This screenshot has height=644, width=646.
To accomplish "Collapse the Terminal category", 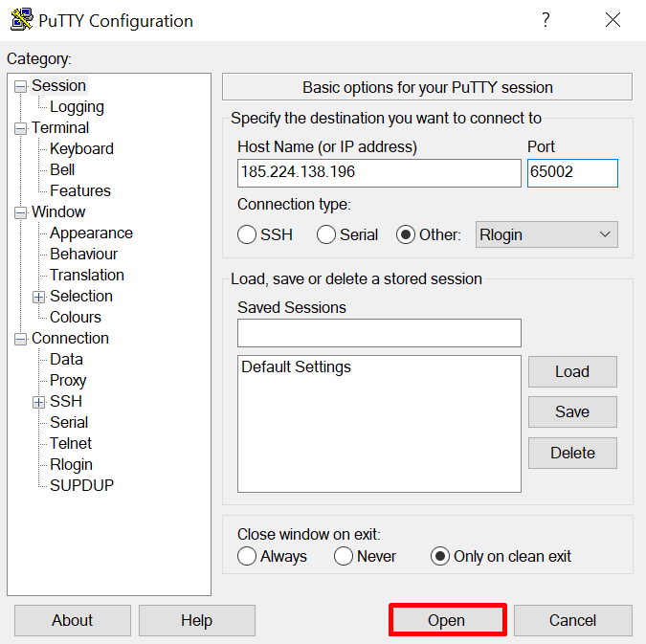I will click(x=21, y=128).
